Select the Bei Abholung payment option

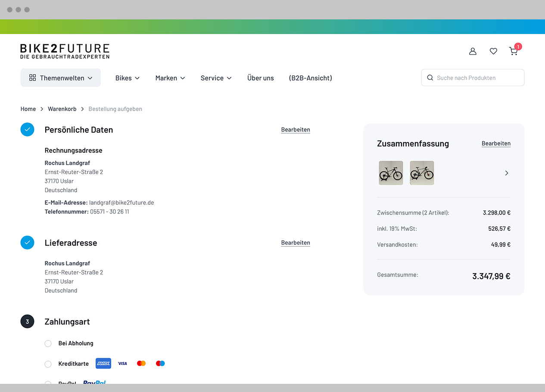pos(48,344)
